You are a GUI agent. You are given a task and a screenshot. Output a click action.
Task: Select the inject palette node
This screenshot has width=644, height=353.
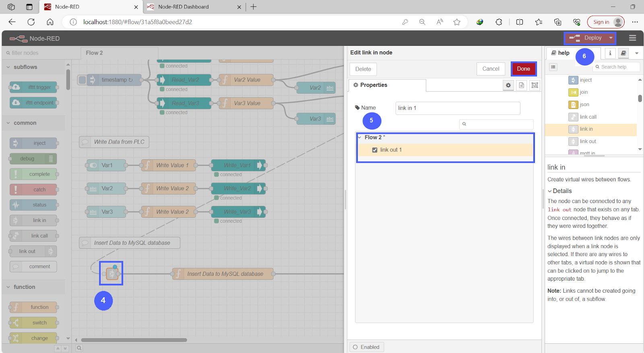coord(33,143)
